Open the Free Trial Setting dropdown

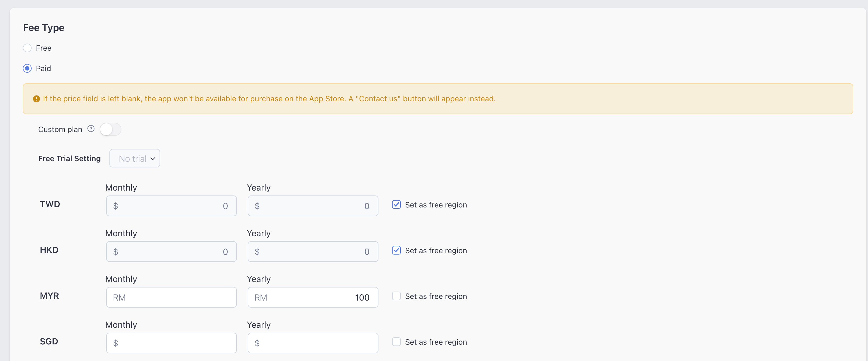(134, 158)
